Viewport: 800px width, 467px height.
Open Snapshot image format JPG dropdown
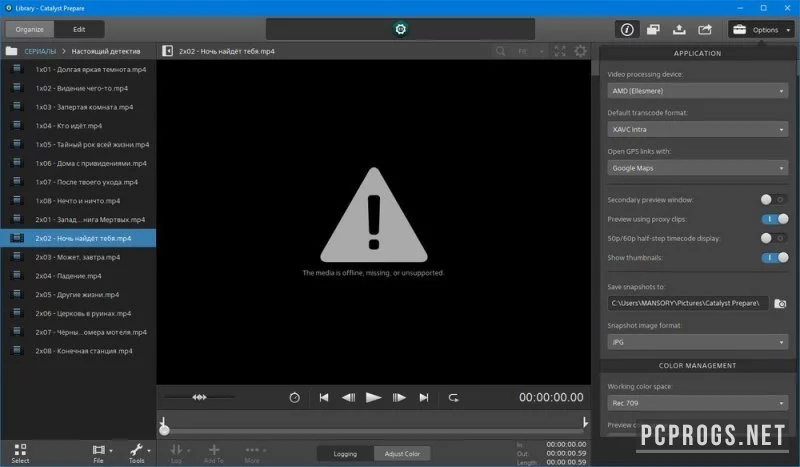[697, 342]
